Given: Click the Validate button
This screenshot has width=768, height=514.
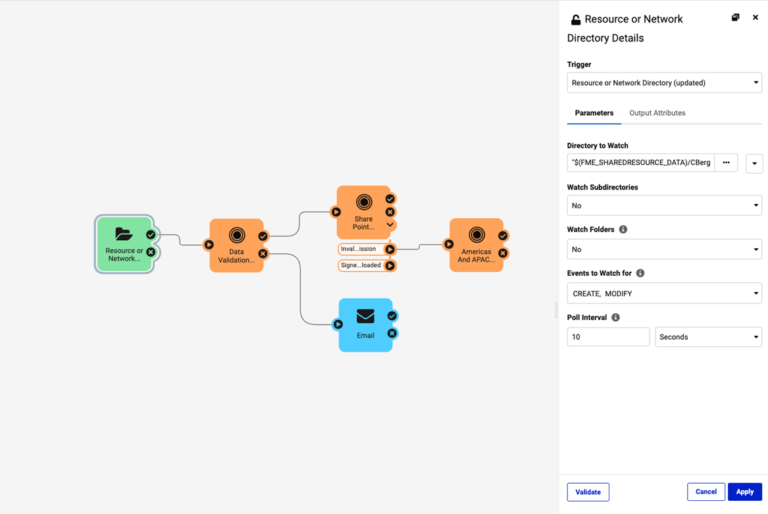Looking at the screenshot, I should tap(588, 492).
